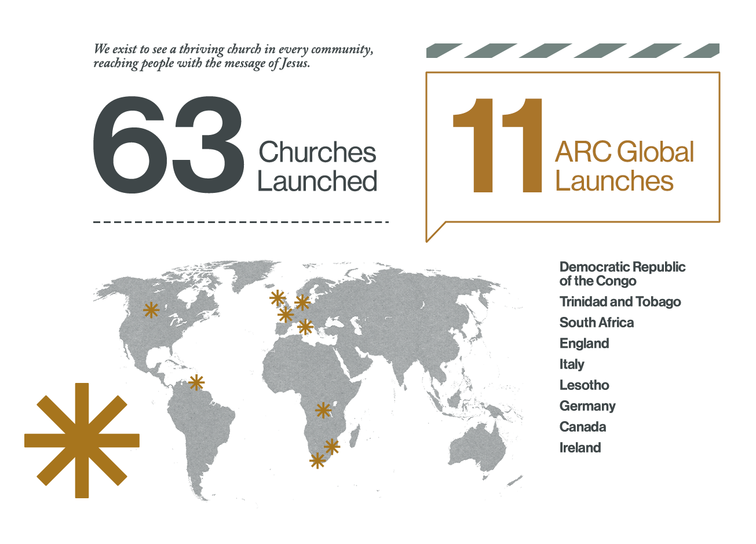Image resolution: width=756 pixels, height=544 pixels.
Task: Click 'South Africa' in the country list
Action: [597, 323]
